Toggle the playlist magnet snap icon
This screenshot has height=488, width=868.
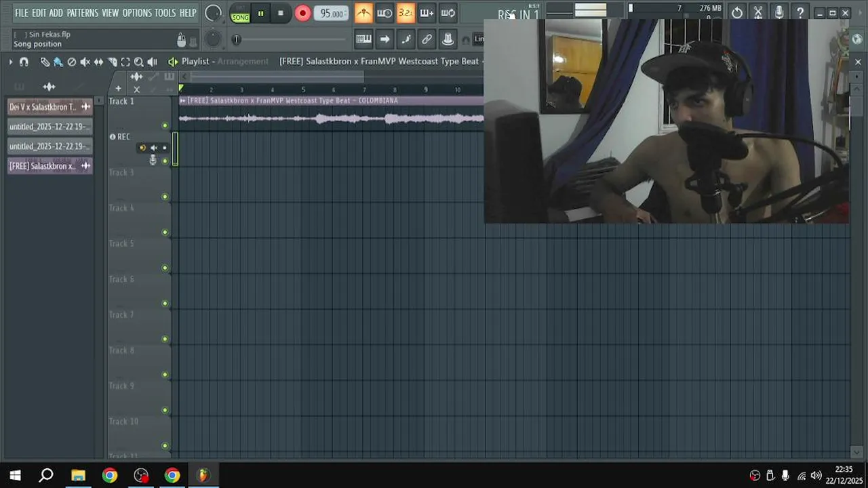pos(24,62)
